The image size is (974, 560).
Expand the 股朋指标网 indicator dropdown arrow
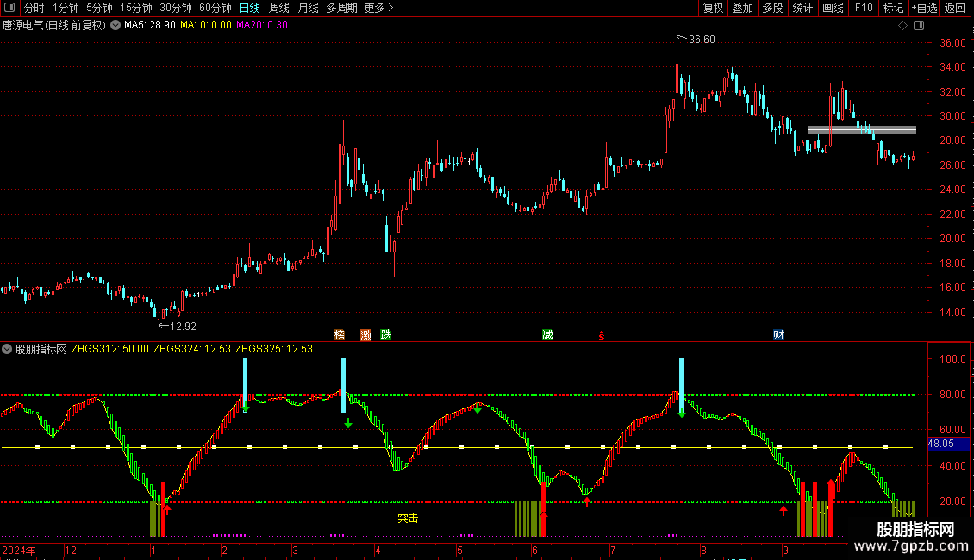7,349
